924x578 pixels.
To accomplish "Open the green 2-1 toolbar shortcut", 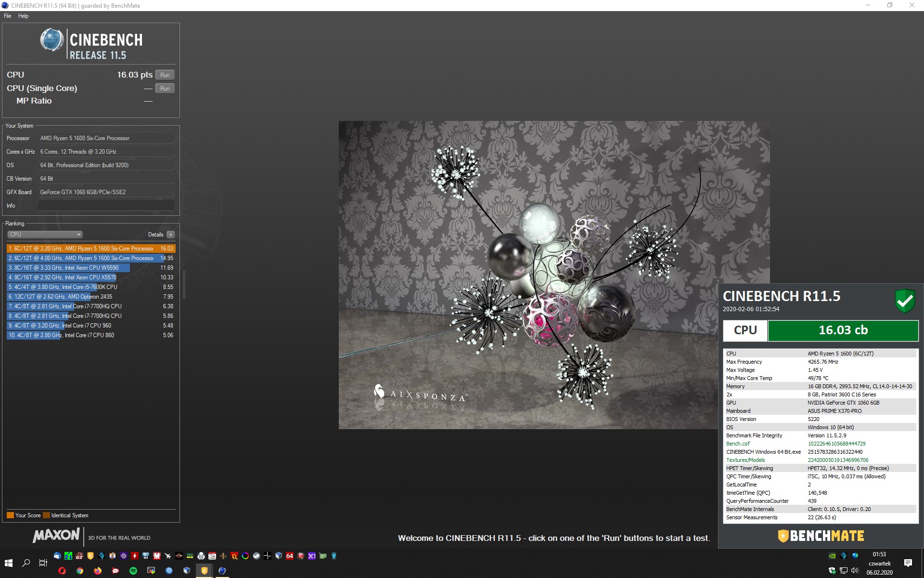I will (x=68, y=556).
